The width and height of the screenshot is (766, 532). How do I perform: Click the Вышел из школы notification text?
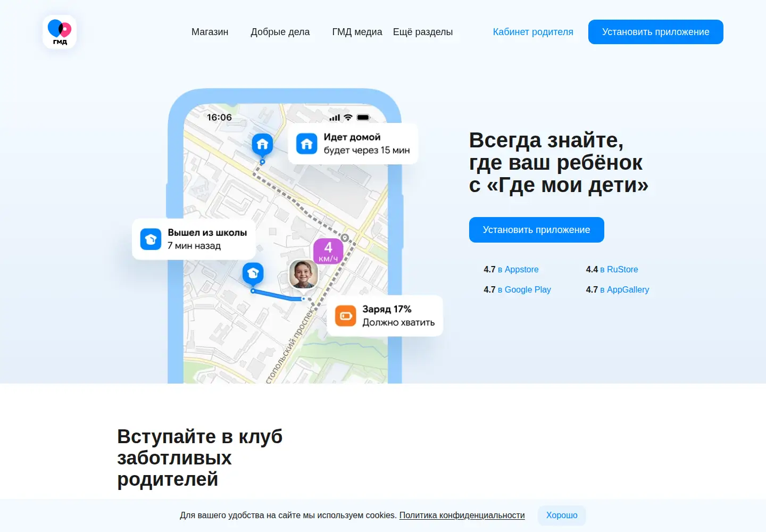pyautogui.click(x=207, y=232)
